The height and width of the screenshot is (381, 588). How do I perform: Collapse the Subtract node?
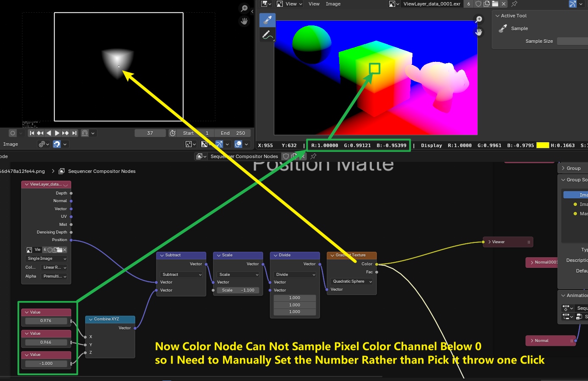point(162,255)
